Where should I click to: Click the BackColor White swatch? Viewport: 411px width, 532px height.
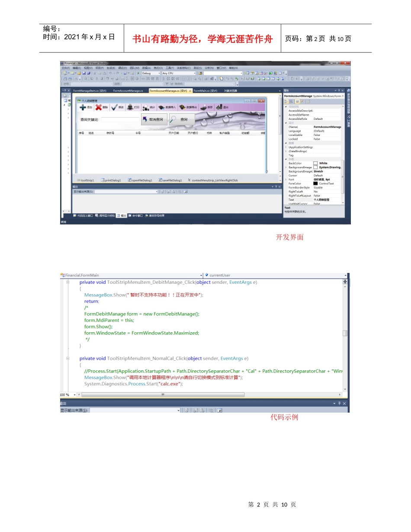[315, 163]
